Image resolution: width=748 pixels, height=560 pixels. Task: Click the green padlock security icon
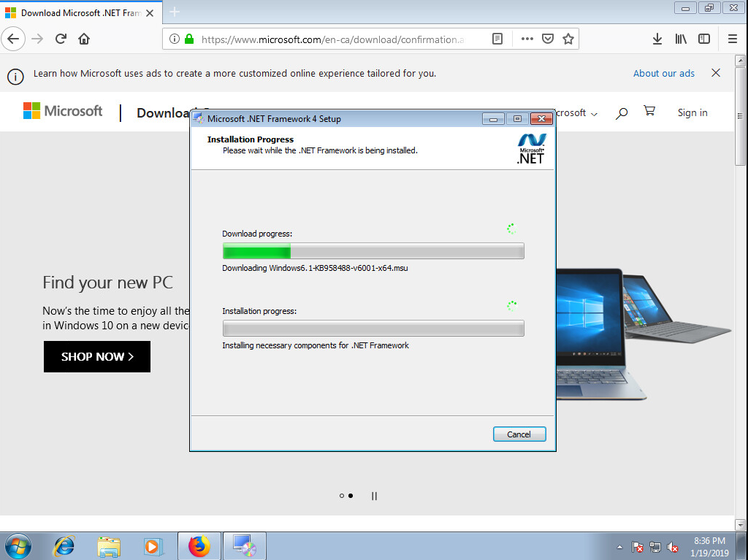point(189,39)
